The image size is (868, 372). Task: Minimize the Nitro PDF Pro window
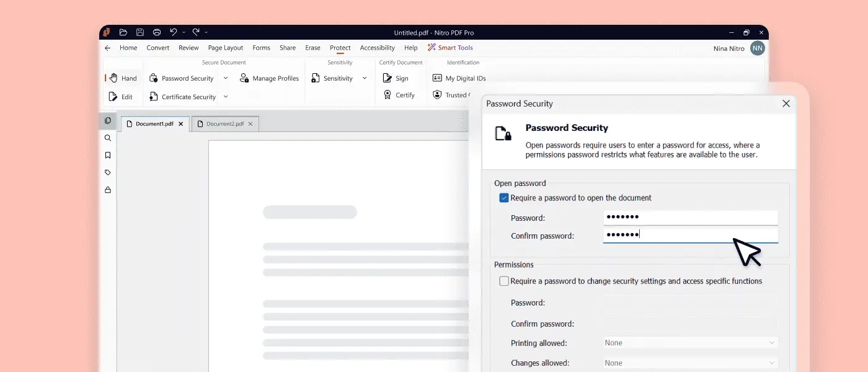[730, 32]
